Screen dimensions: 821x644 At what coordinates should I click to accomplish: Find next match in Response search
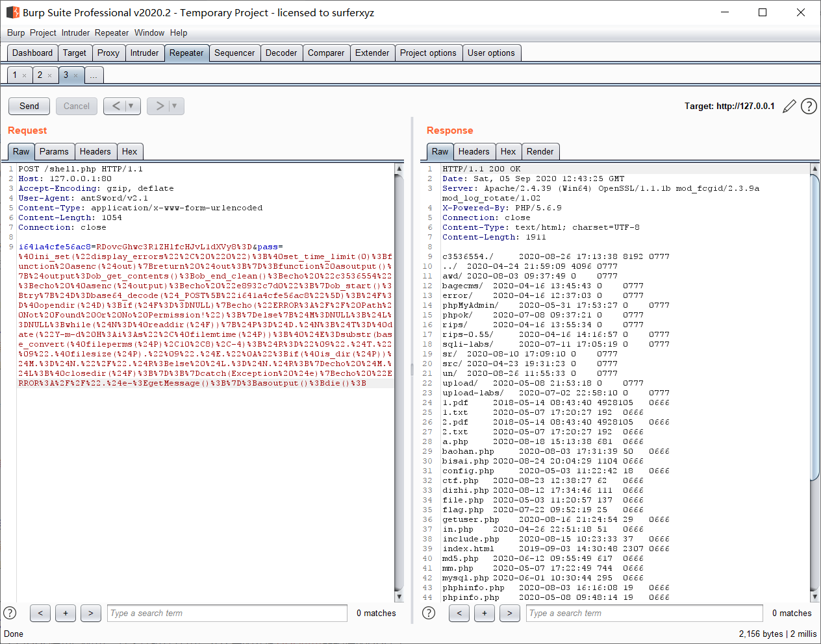(x=510, y=613)
